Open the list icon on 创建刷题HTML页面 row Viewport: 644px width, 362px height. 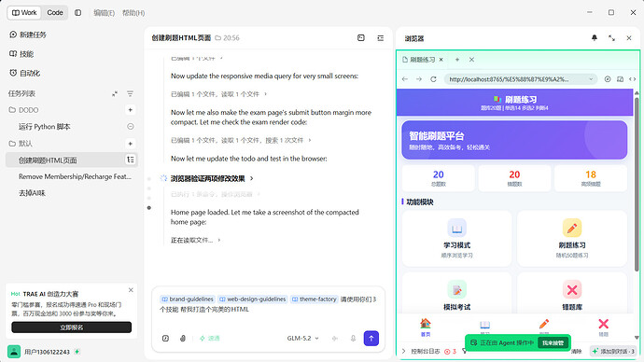130,160
